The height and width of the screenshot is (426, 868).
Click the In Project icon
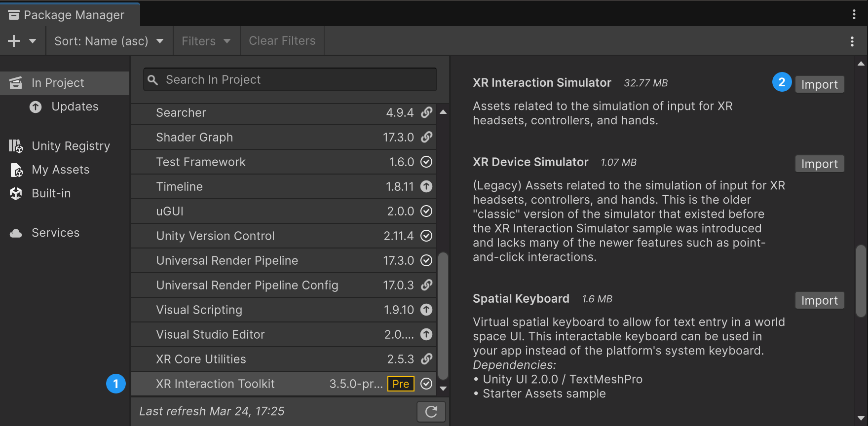[x=16, y=83]
